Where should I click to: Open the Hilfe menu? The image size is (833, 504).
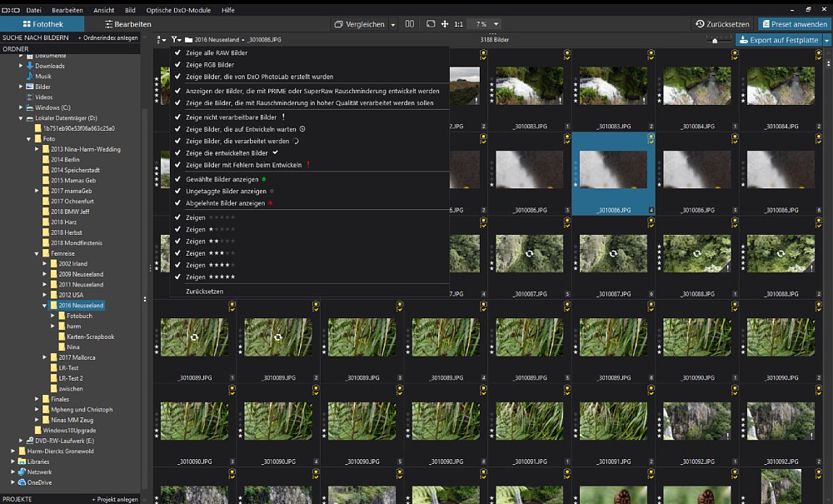point(228,10)
